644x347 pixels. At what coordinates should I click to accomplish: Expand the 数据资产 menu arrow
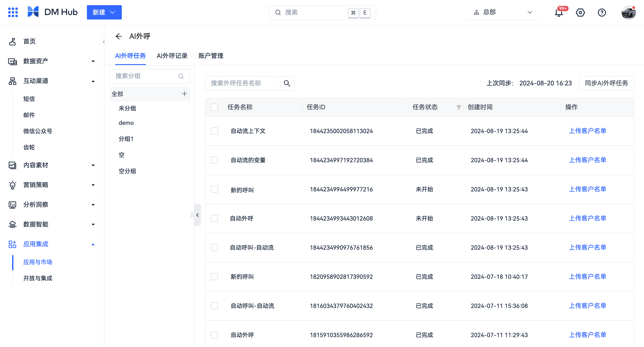[93, 61]
